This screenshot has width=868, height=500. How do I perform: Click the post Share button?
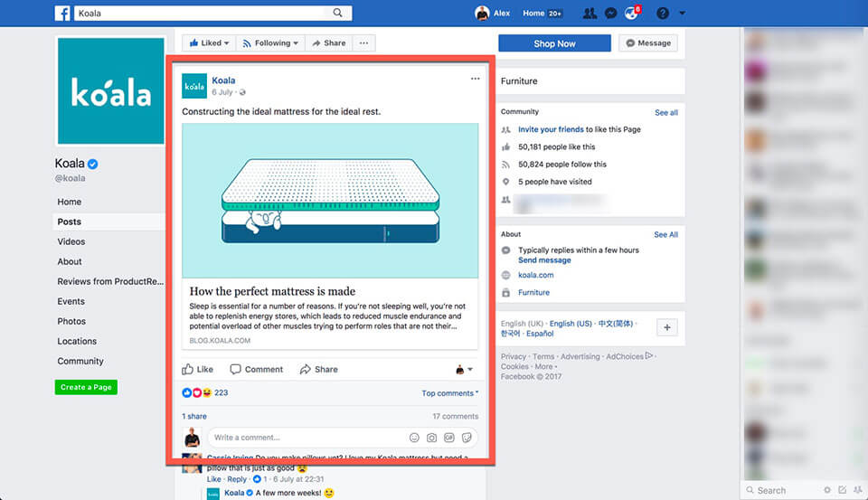coord(319,369)
